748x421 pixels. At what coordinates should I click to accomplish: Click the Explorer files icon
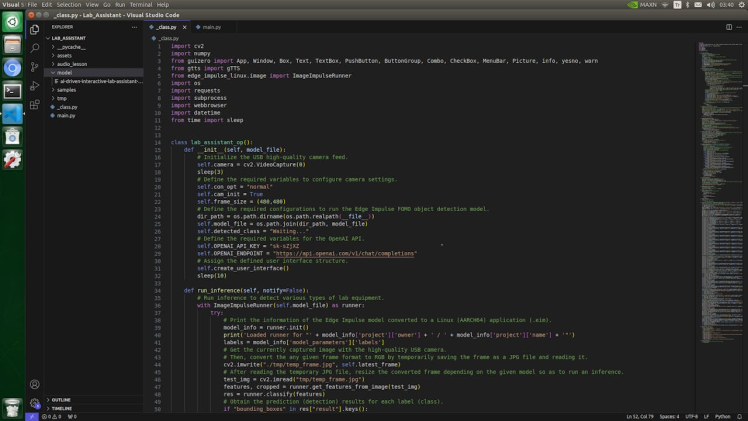(x=35, y=28)
